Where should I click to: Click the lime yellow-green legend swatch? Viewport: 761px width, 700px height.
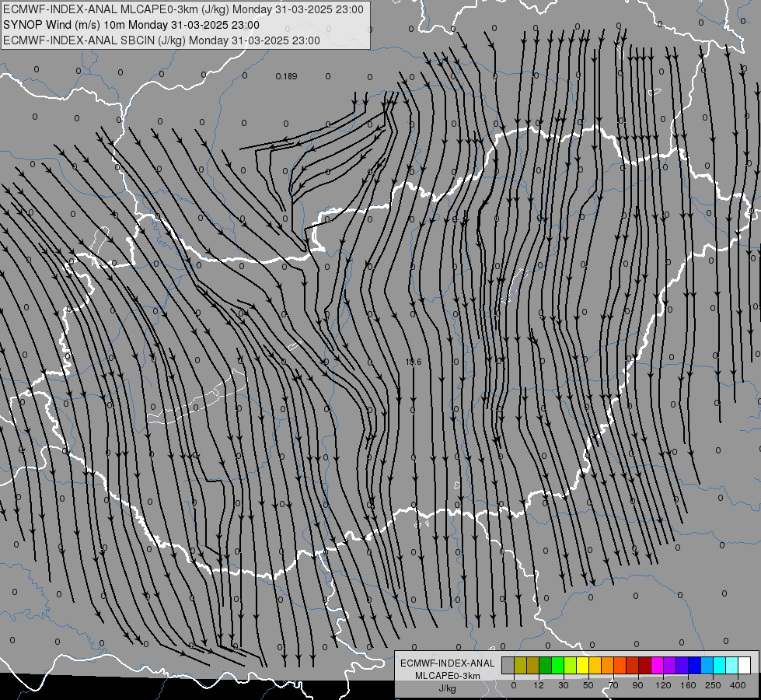(571, 665)
